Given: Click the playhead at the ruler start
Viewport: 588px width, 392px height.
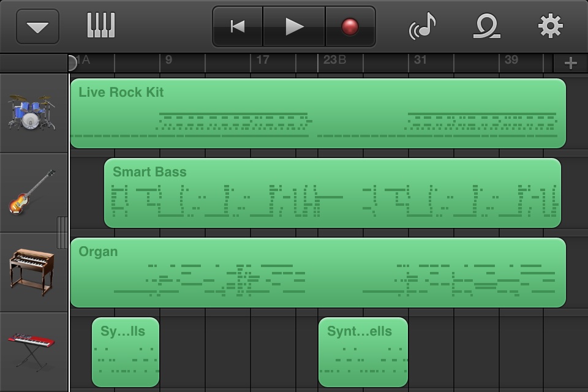Looking at the screenshot, I should 71,62.
